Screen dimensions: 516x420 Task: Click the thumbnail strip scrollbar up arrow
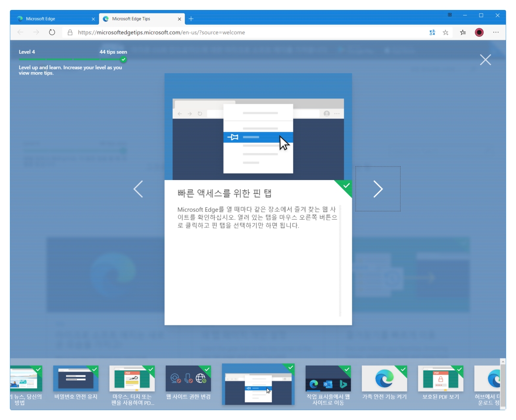[x=503, y=362]
